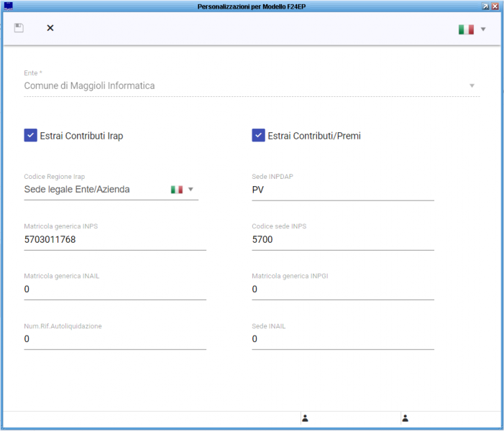The height and width of the screenshot is (431, 504).
Task: Click first user icon in status bar
Action: [x=306, y=418]
